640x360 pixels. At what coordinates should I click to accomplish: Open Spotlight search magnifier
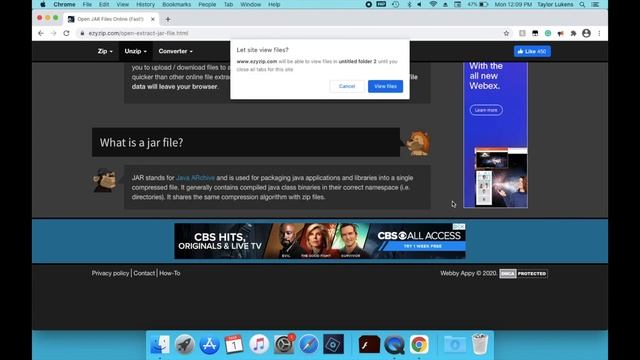(582, 4)
